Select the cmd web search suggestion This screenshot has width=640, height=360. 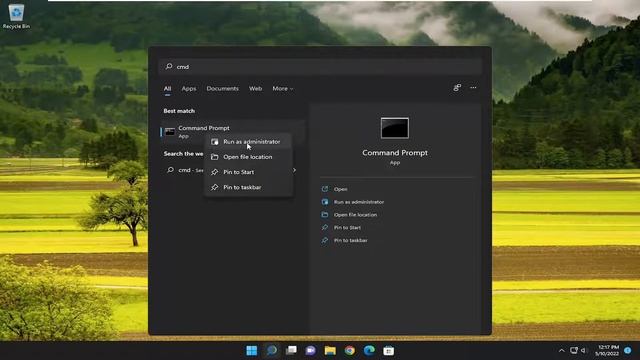point(184,170)
